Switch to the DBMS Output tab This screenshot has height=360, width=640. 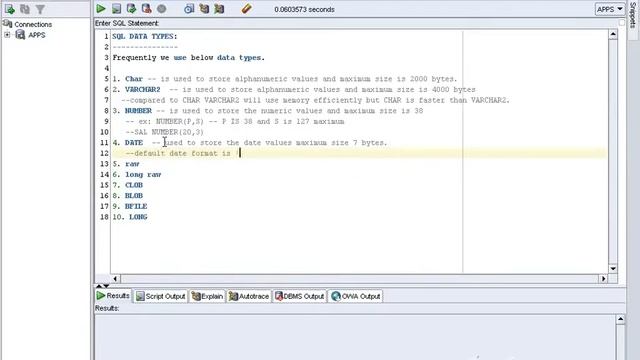[299, 296]
